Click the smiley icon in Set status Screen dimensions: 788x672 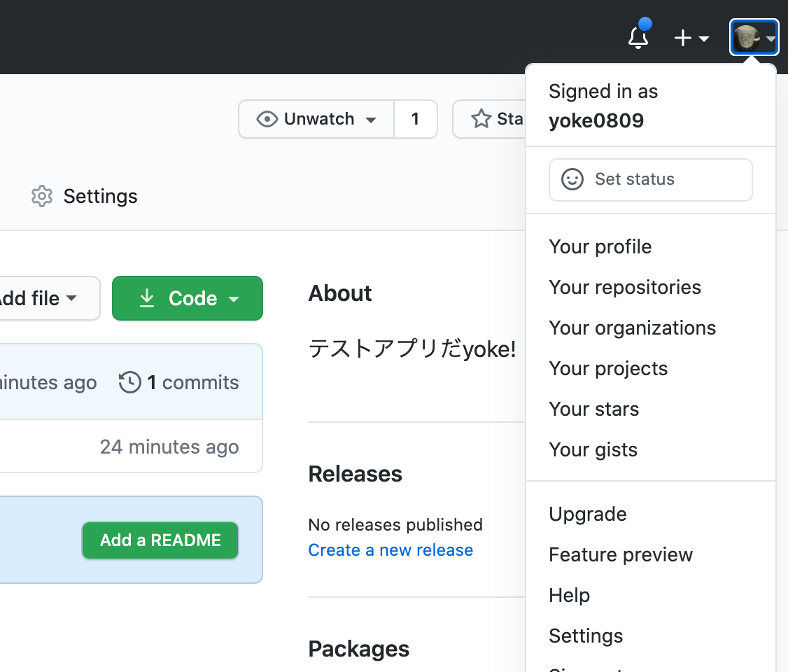tap(572, 179)
